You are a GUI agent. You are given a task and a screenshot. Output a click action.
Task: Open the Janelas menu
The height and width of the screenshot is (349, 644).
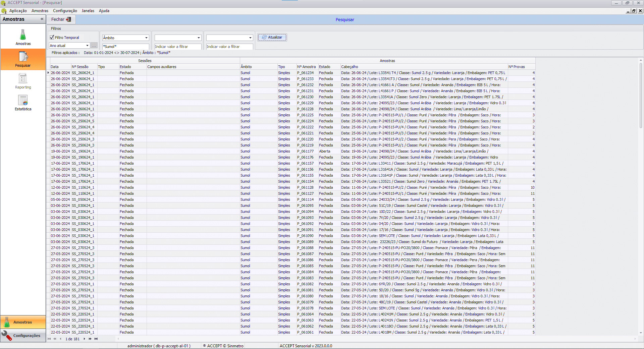click(x=88, y=11)
